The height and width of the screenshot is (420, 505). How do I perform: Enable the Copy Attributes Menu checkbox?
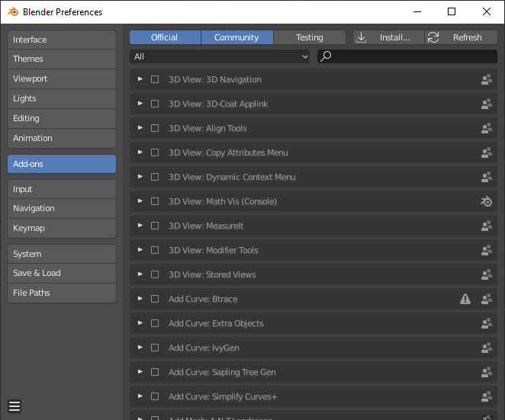[155, 152]
